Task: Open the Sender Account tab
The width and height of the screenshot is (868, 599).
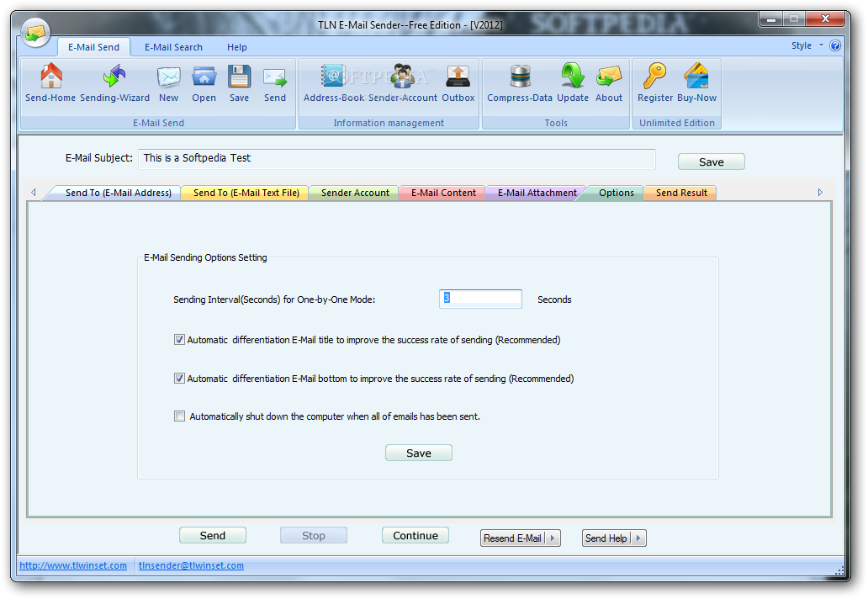Action: 355,193
